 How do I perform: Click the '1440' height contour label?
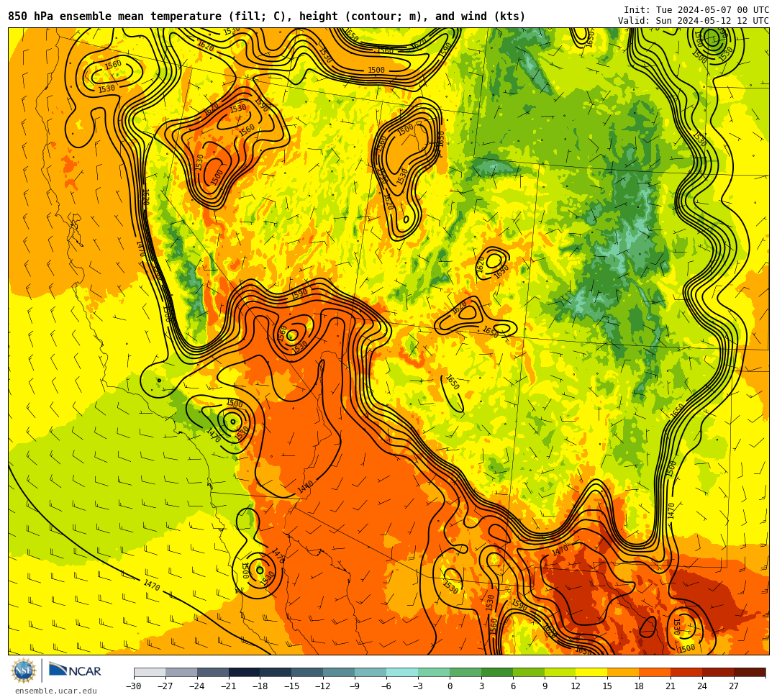[x=305, y=487]
